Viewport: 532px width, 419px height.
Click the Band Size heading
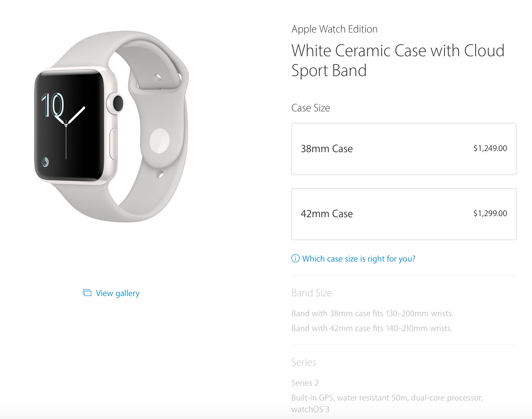311,293
